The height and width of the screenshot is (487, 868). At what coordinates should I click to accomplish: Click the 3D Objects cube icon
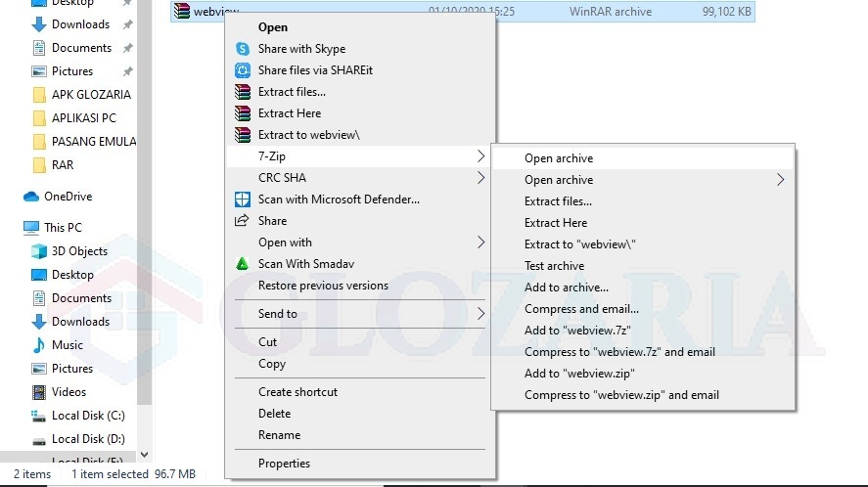click(39, 251)
